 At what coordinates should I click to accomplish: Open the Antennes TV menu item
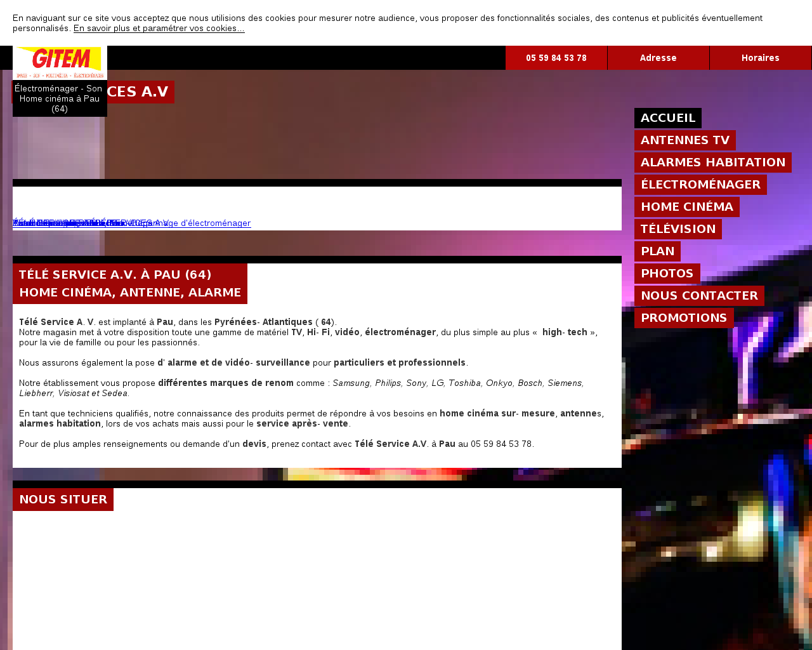pos(685,140)
